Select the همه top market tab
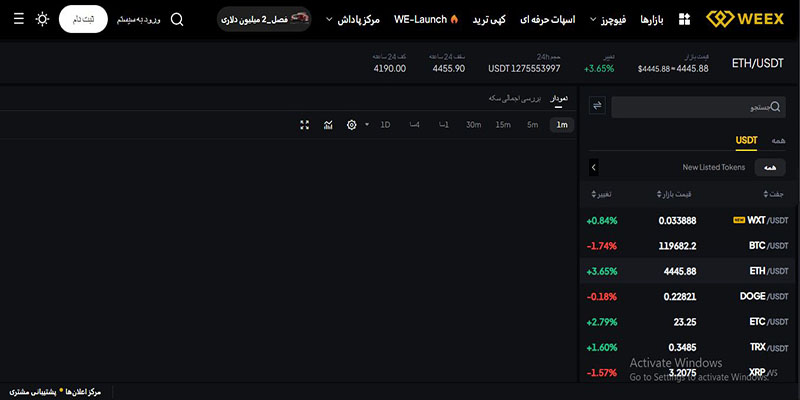 coord(779,141)
